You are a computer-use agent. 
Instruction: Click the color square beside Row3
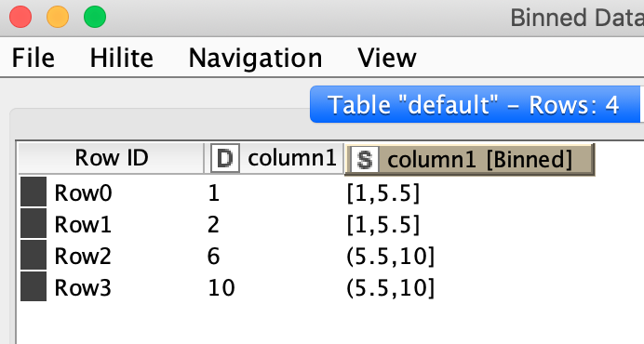coord(34,286)
